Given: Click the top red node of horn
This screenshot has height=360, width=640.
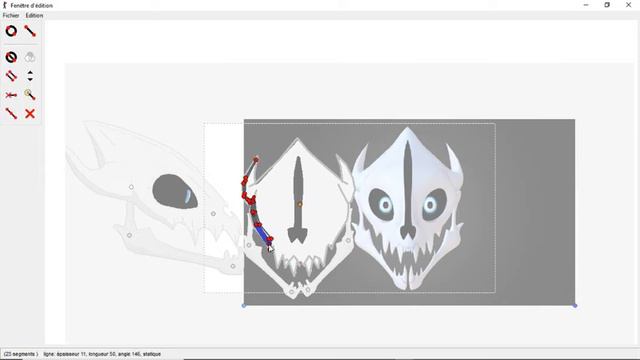Looking at the screenshot, I should [256, 160].
